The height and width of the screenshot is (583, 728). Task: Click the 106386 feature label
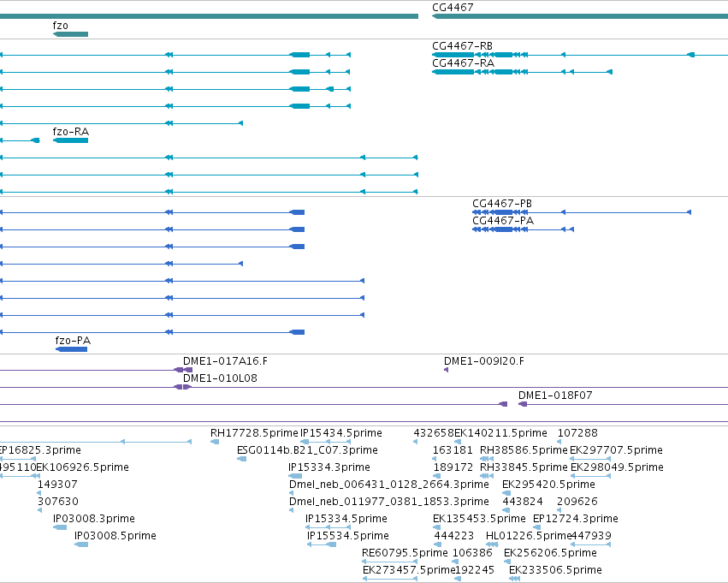pyautogui.click(x=472, y=553)
